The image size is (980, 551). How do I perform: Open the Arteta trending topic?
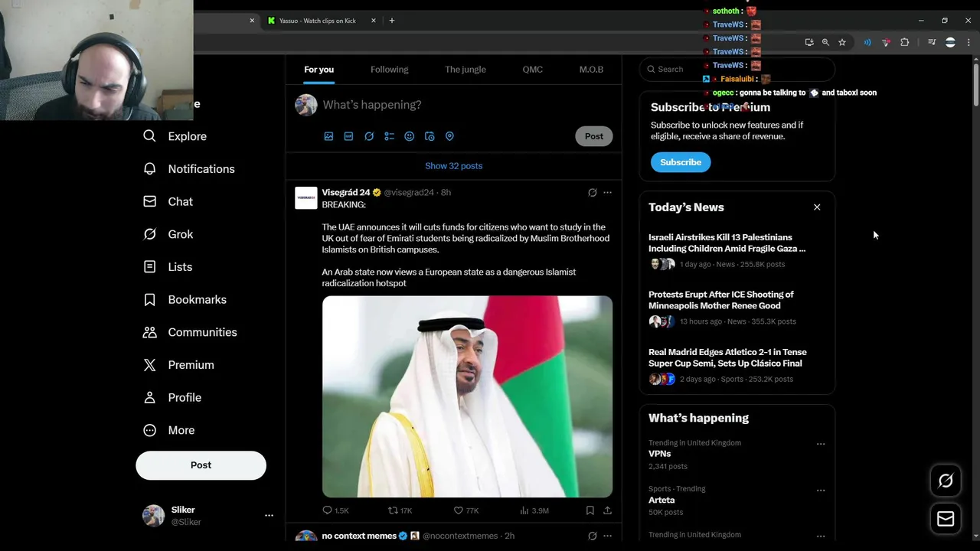tap(661, 500)
